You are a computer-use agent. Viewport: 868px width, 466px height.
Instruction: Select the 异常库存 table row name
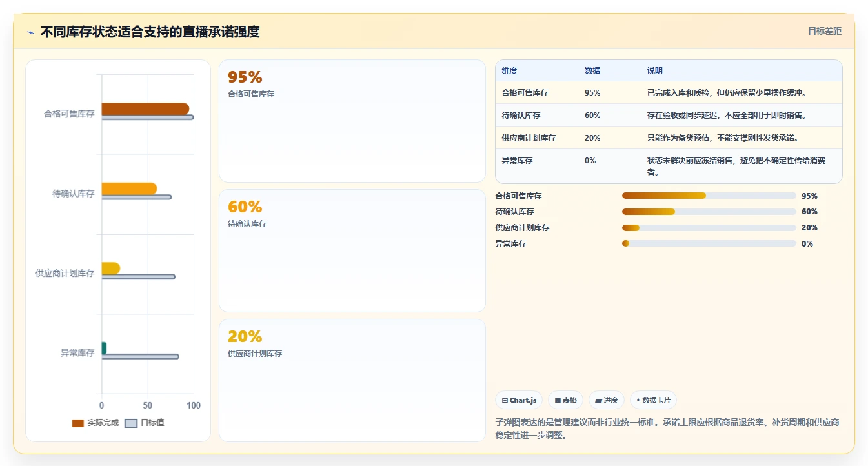(517, 161)
